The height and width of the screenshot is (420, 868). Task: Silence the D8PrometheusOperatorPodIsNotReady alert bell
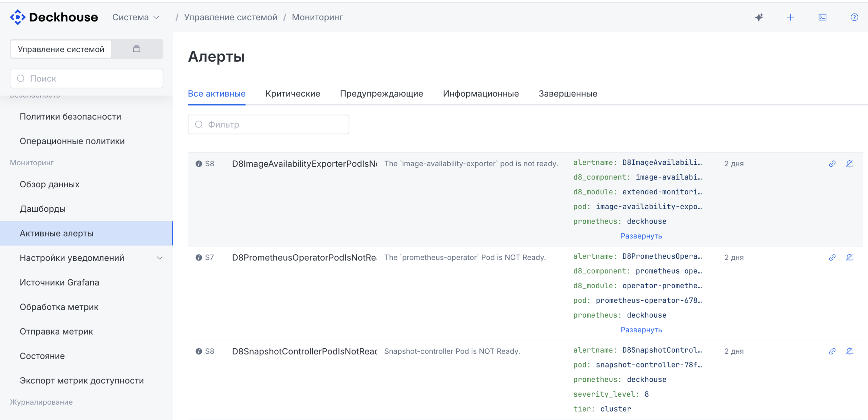849,258
